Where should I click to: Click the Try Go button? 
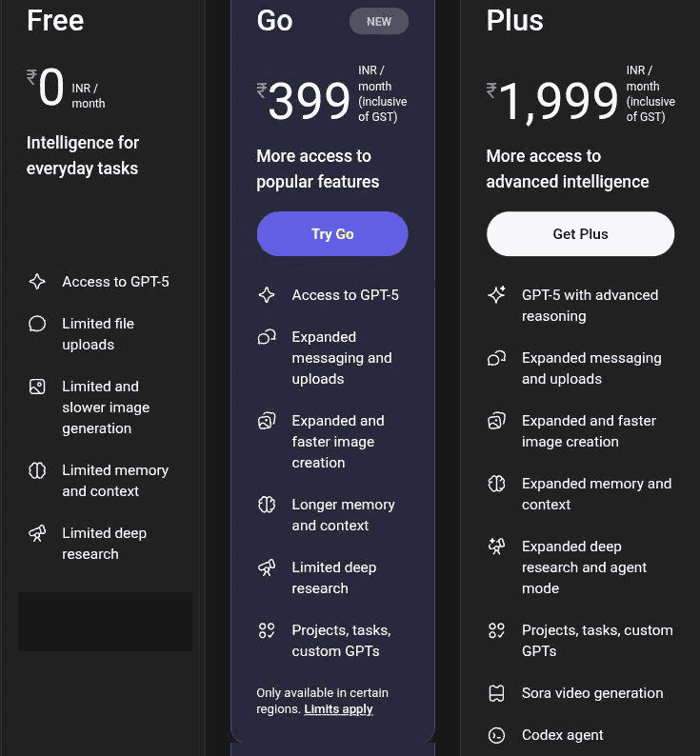pos(332,234)
